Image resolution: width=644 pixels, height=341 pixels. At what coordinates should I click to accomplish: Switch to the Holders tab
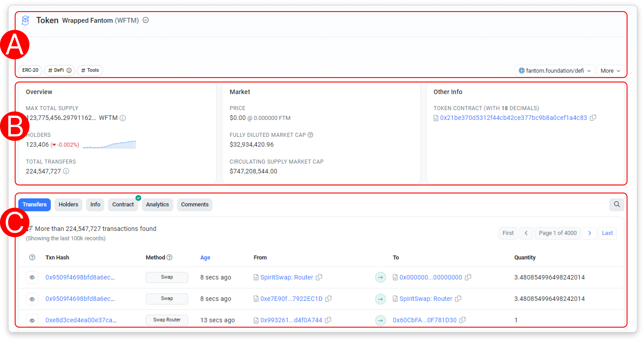[x=68, y=204]
